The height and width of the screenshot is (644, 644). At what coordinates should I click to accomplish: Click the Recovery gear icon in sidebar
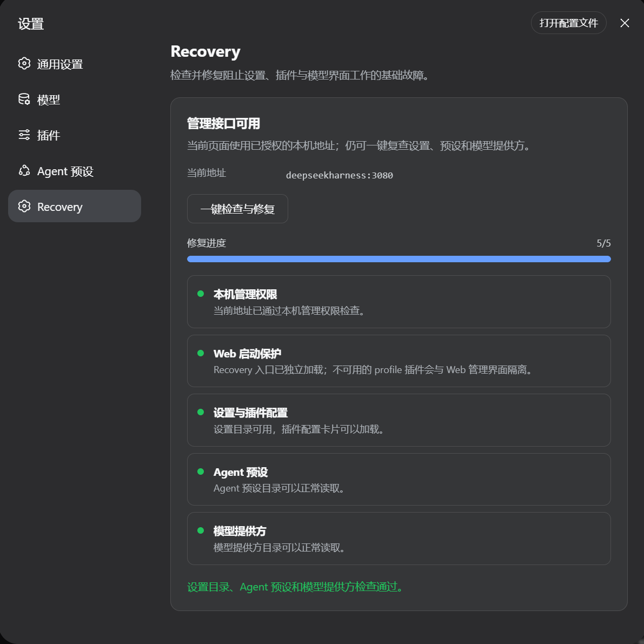24,206
